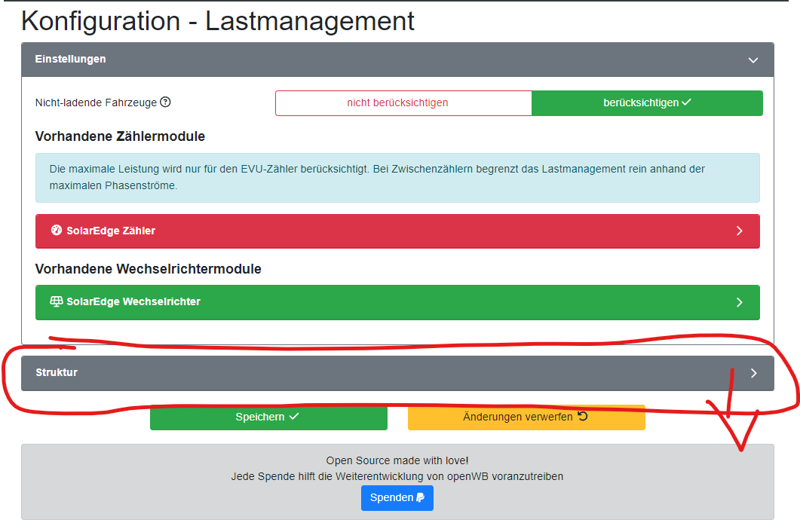Click 'Open Source made with love!' text
The width and height of the screenshot is (800, 532).
click(397, 460)
